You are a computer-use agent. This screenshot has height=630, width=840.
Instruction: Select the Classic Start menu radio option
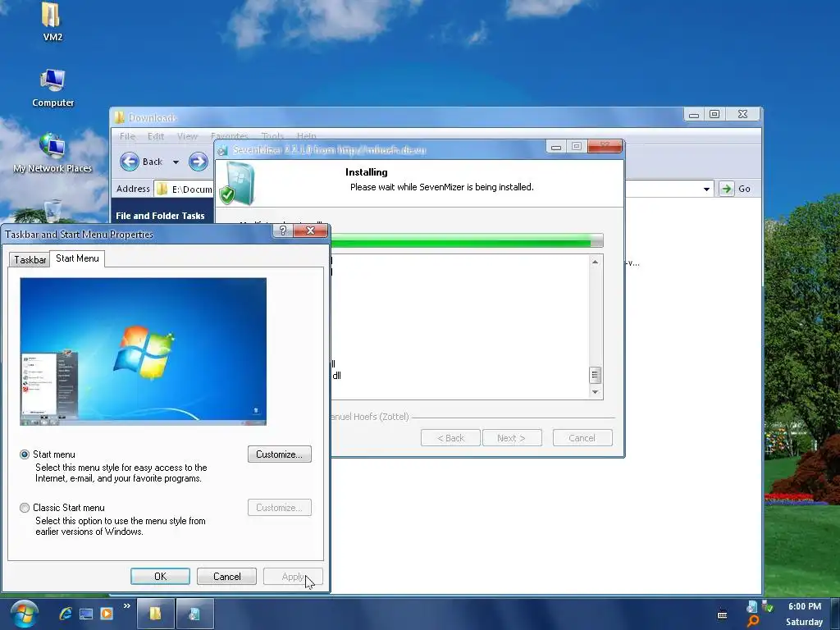(x=25, y=507)
